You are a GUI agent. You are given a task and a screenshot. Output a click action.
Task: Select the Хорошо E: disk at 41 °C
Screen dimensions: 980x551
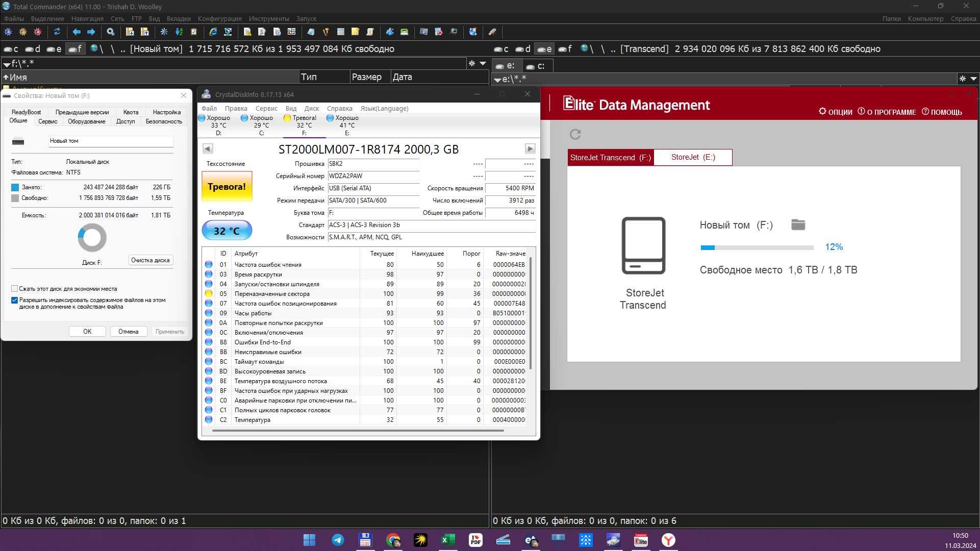(347, 126)
